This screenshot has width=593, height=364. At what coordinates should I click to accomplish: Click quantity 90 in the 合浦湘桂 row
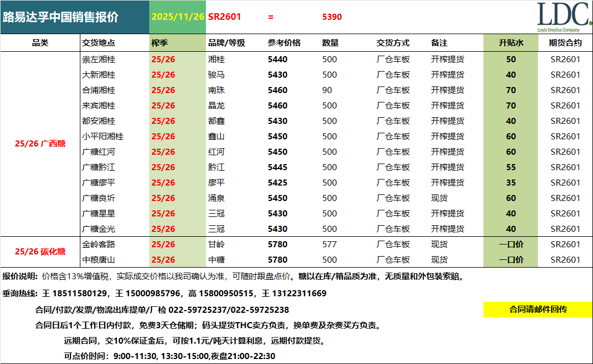(x=328, y=90)
